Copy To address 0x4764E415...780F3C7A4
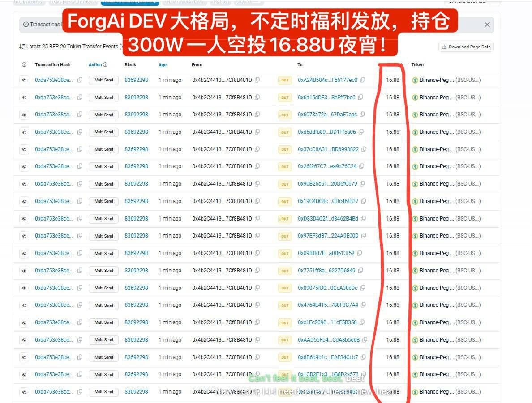 (x=363, y=305)
